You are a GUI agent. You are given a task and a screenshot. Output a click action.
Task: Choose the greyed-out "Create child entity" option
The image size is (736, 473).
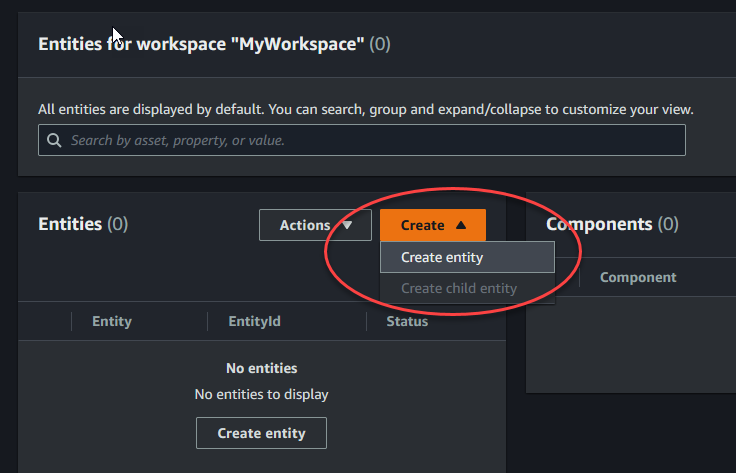(x=459, y=288)
